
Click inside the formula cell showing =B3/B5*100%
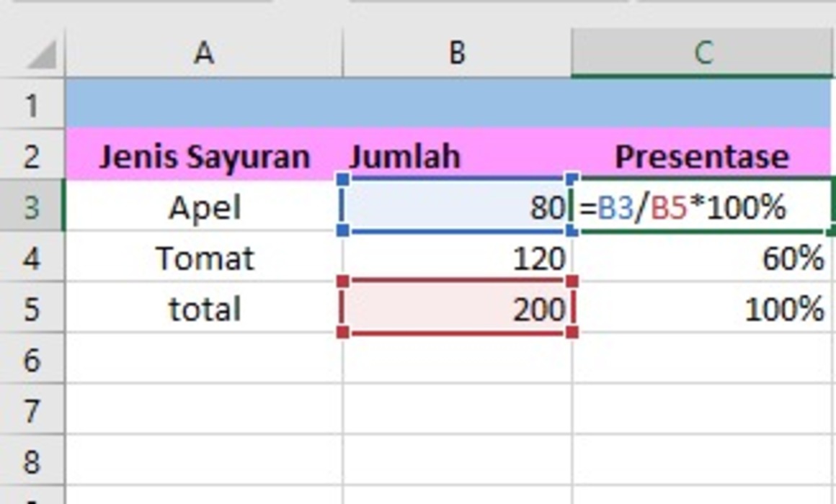tap(699, 207)
